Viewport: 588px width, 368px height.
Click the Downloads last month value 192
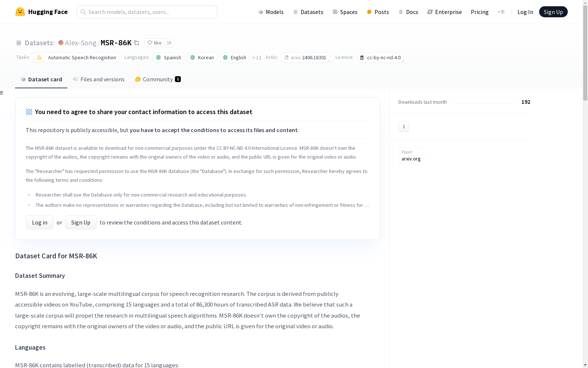[x=526, y=102]
